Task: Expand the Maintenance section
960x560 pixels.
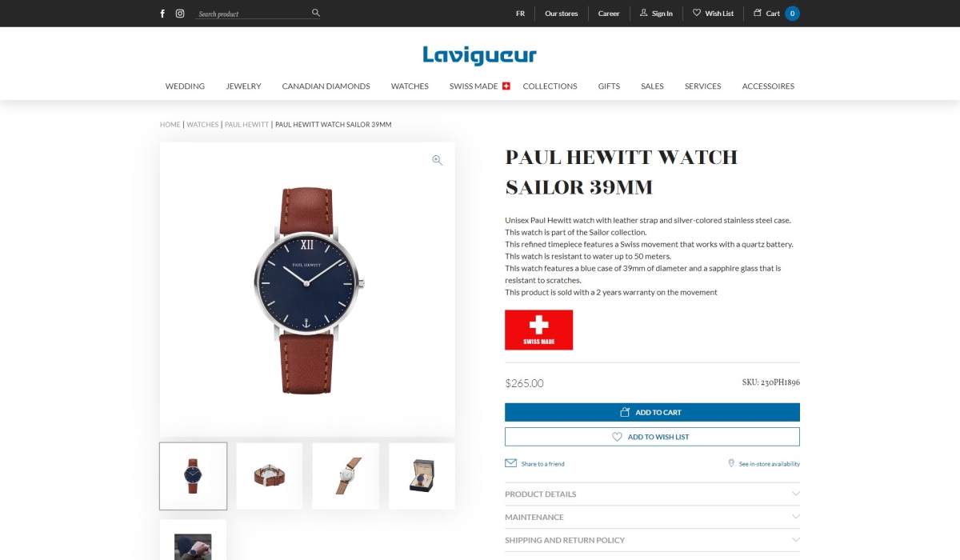Action: click(652, 517)
